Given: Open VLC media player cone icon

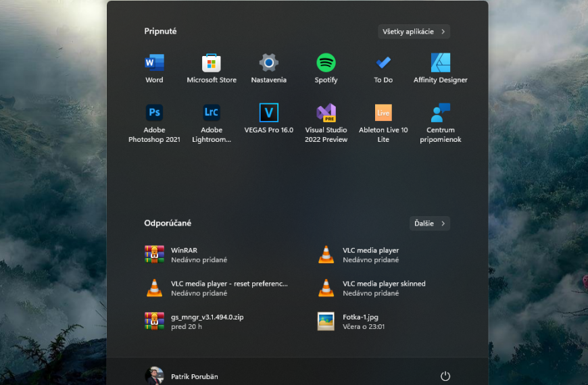Looking at the screenshot, I should point(326,255).
